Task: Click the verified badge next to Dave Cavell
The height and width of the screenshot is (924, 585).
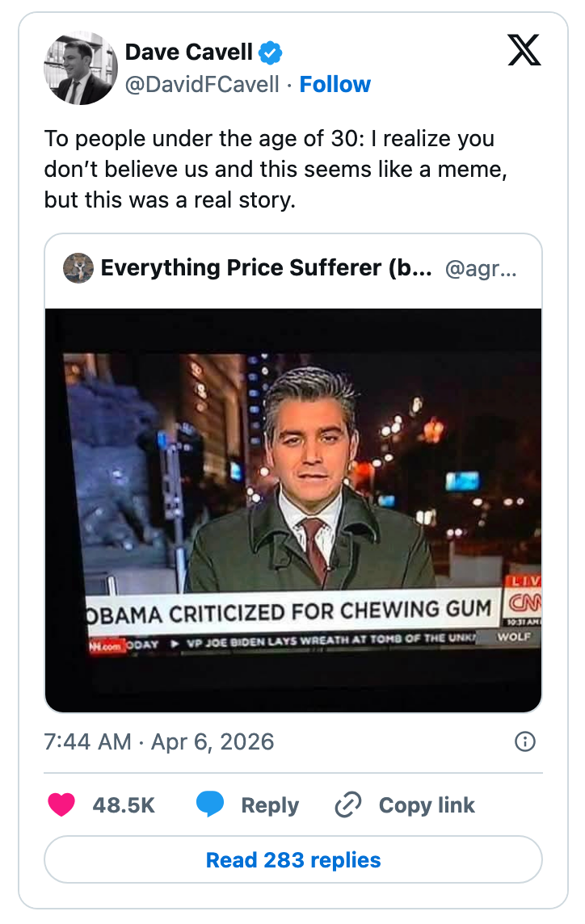Action: click(x=269, y=52)
